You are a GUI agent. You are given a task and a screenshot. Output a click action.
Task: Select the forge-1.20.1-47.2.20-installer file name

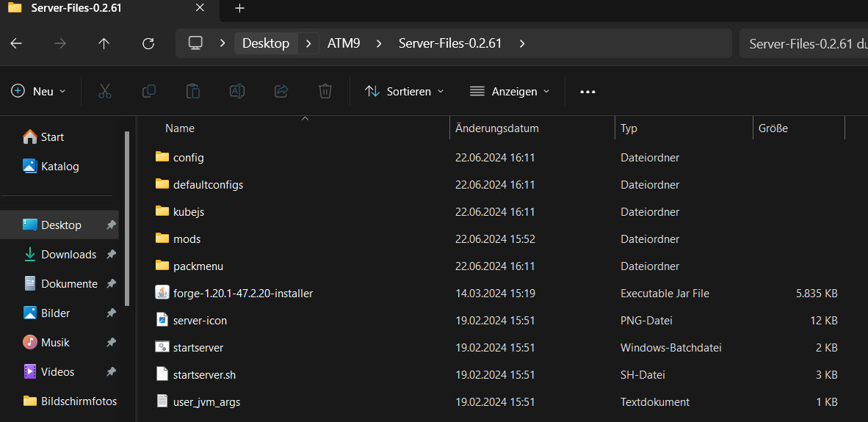tap(243, 293)
